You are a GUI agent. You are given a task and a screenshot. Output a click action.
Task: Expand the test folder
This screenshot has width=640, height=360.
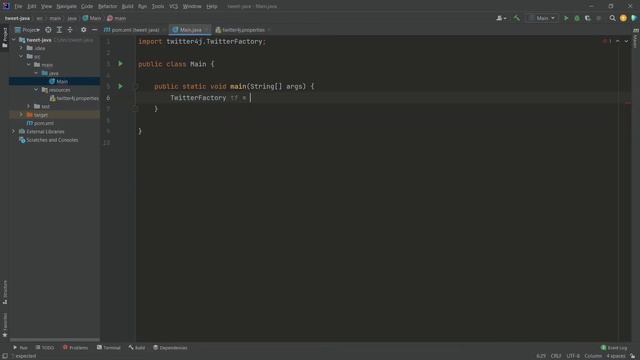click(29, 107)
